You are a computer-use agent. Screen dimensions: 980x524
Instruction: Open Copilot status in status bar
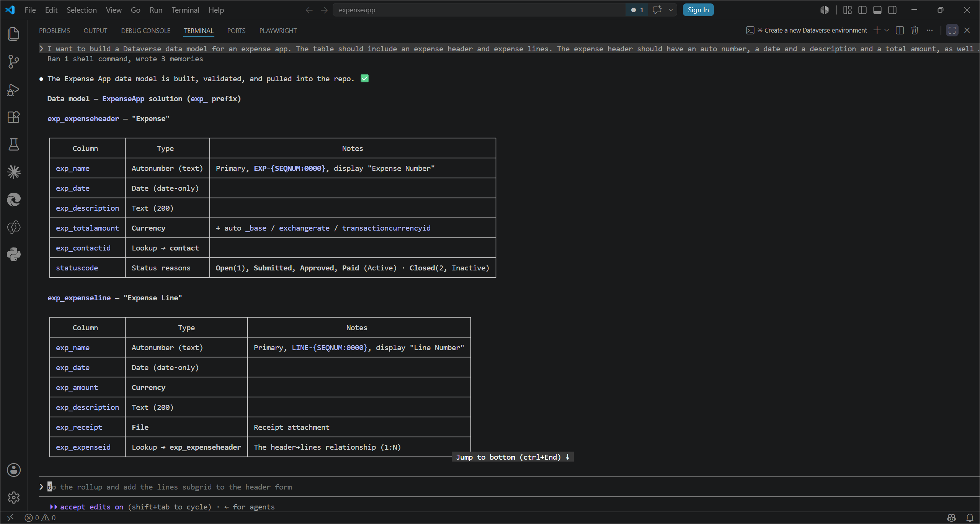point(951,518)
